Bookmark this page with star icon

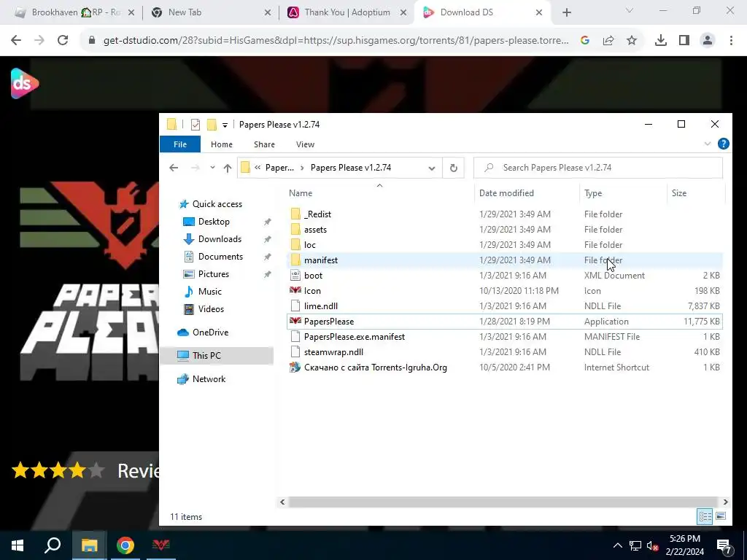pos(632,41)
